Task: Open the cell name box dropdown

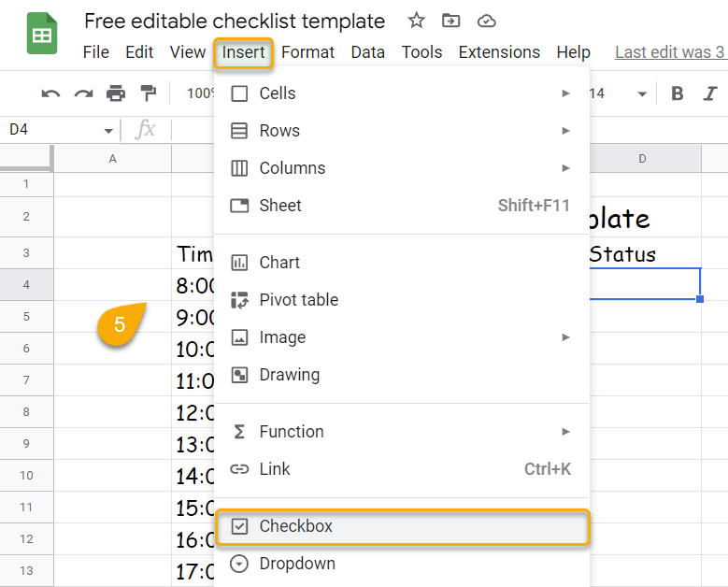Action: 108,131
